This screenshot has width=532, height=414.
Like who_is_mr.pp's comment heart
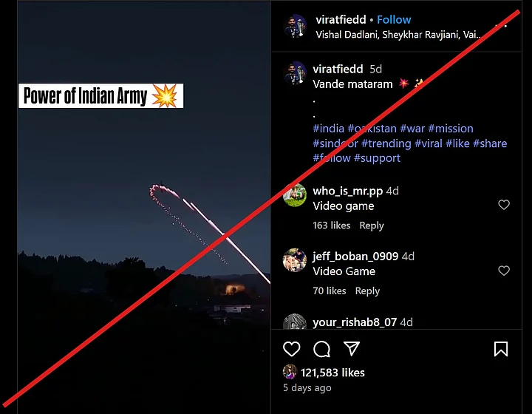point(504,205)
